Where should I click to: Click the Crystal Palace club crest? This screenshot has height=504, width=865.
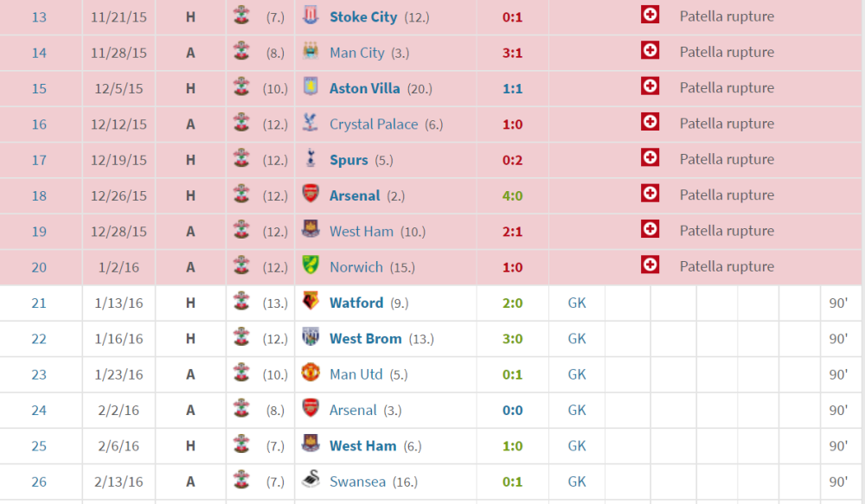click(310, 124)
